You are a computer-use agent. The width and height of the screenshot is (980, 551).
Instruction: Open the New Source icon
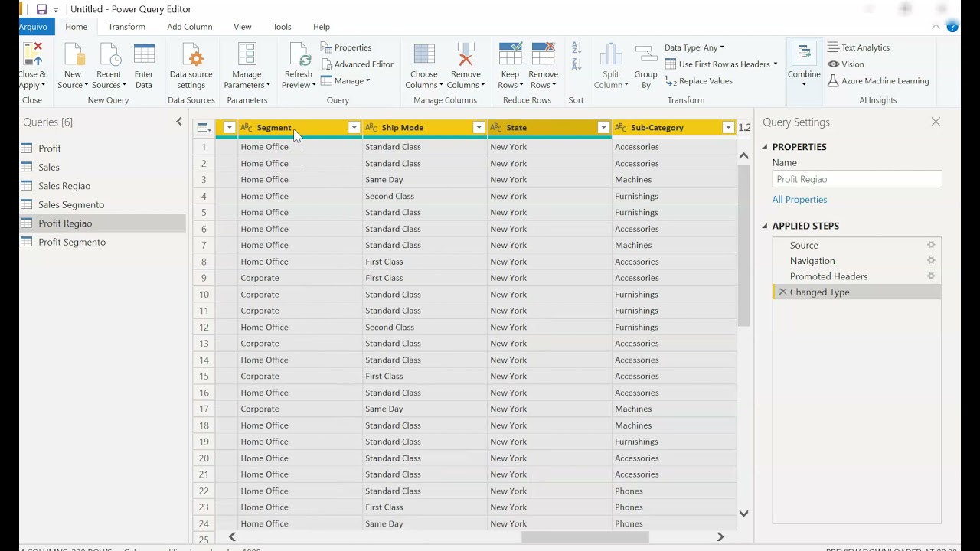(73, 55)
